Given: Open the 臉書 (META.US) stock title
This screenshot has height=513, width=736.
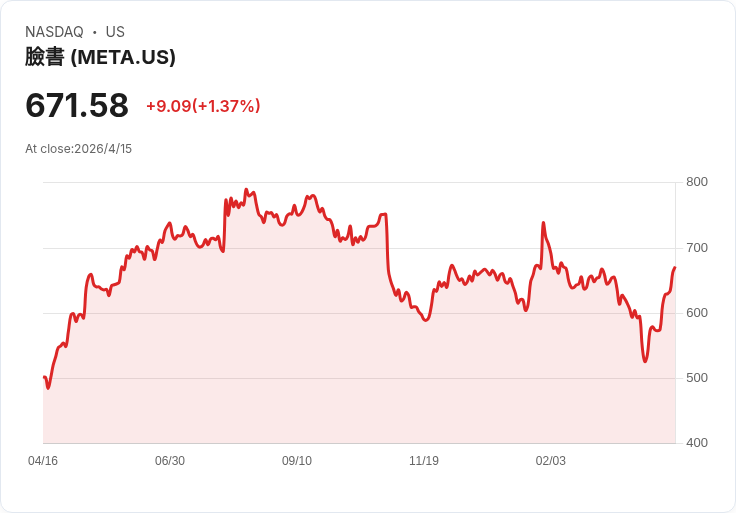Looking at the screenshot, I should 100,57.
